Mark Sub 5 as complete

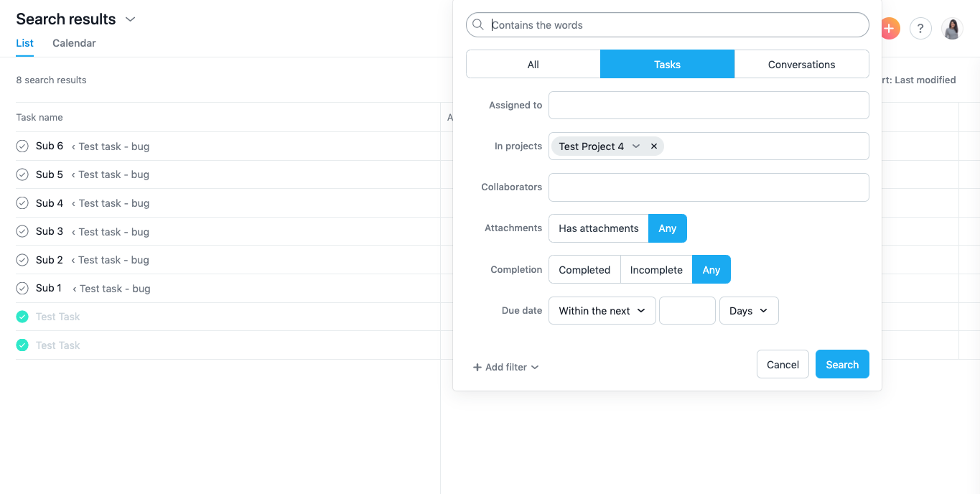[22, 174]
